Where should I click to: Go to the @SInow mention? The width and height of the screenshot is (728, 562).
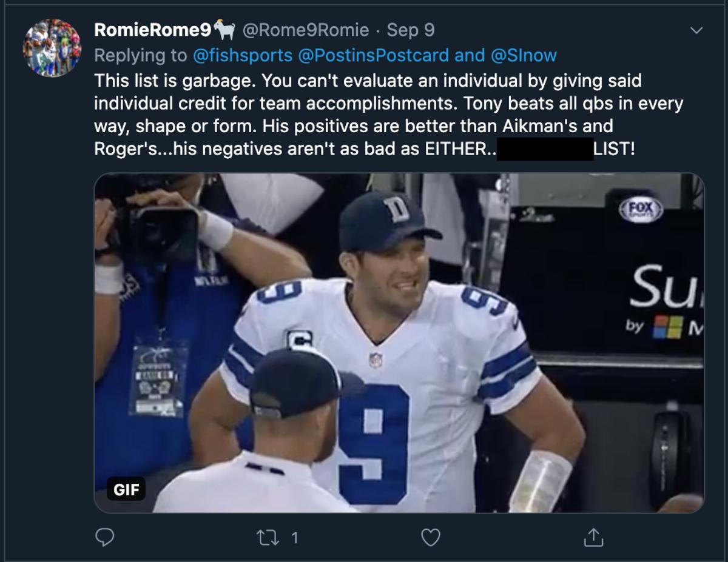click(523, 55)
